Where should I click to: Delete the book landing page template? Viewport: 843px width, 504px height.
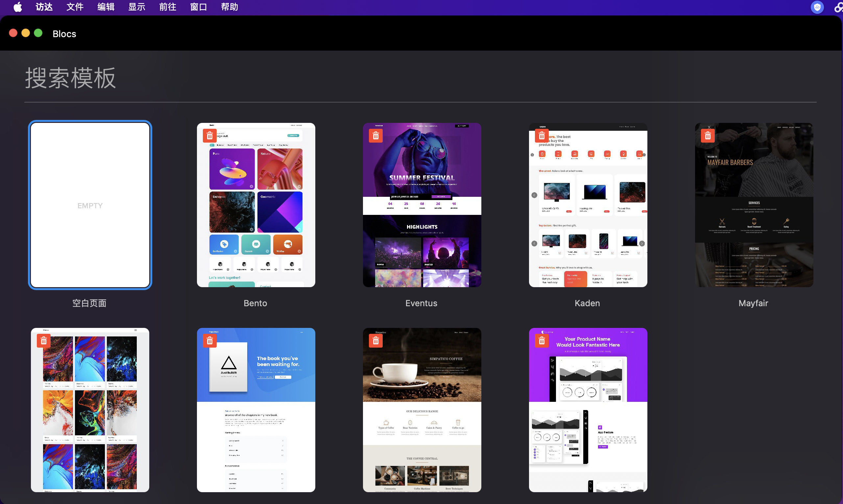(210, 341)
